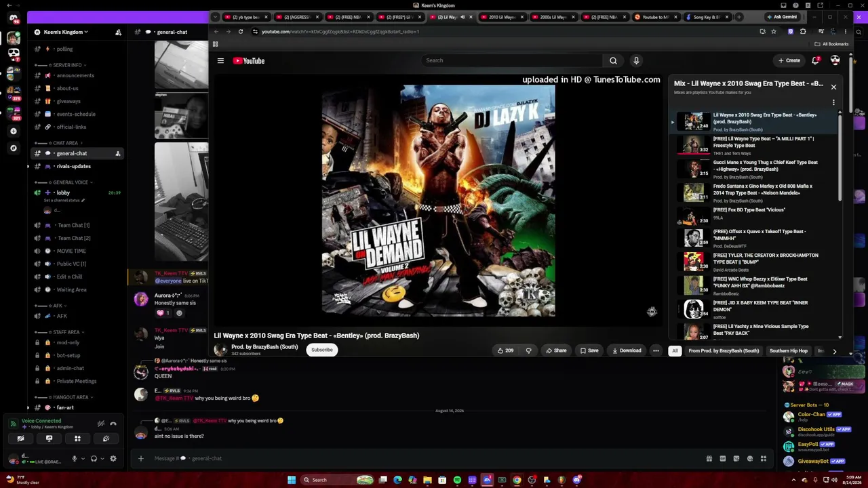
Task: Open the Windows Start menu
Action: (292, 480)
